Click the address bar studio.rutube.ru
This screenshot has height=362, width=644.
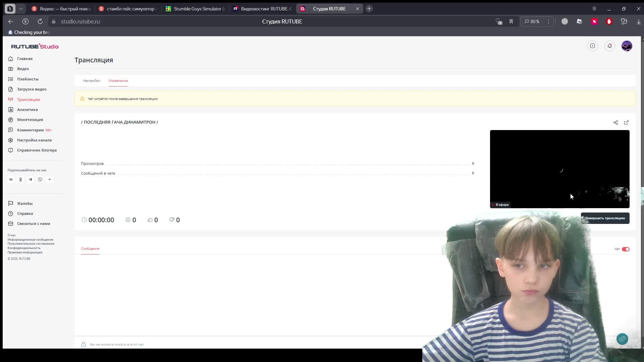(80, 21)
